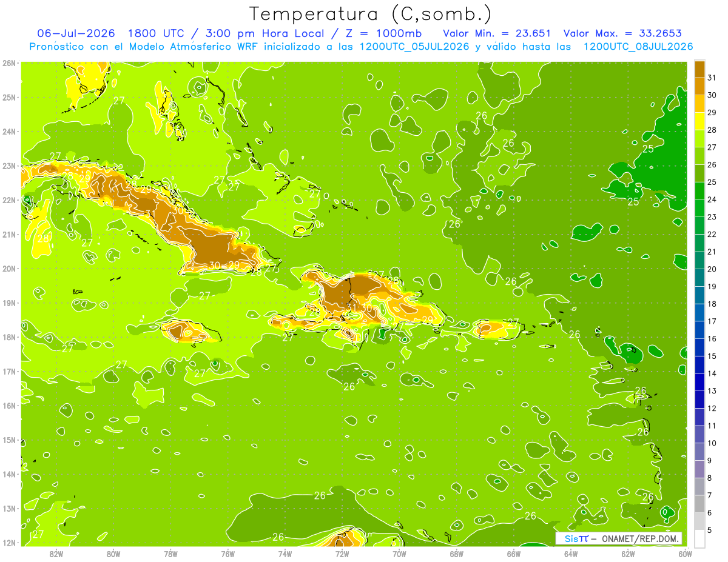The height and width of the screenshot is (562, 728).
Task: Click the '60W' longitude axis label
Action: tap(686, 553)
